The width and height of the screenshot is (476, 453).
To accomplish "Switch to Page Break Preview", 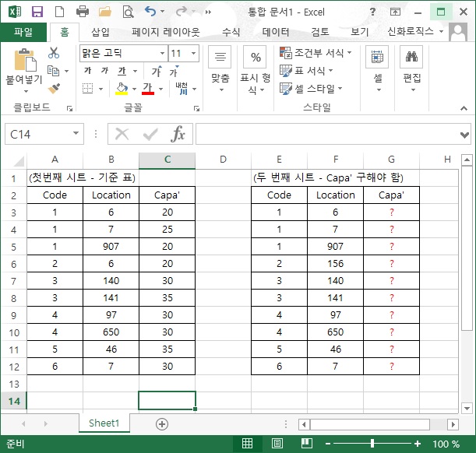I will pyautogui.click(x=307, y=444).
